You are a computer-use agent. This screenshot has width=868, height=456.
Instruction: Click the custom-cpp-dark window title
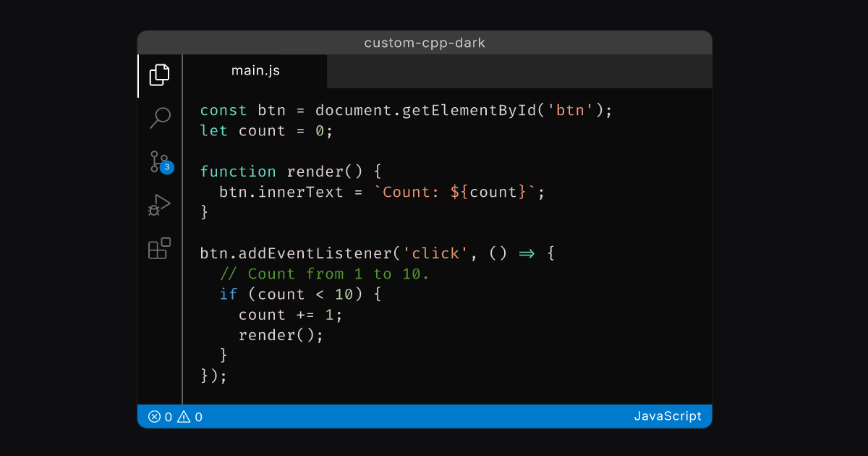pyautogui.click(x=425, y=43)
